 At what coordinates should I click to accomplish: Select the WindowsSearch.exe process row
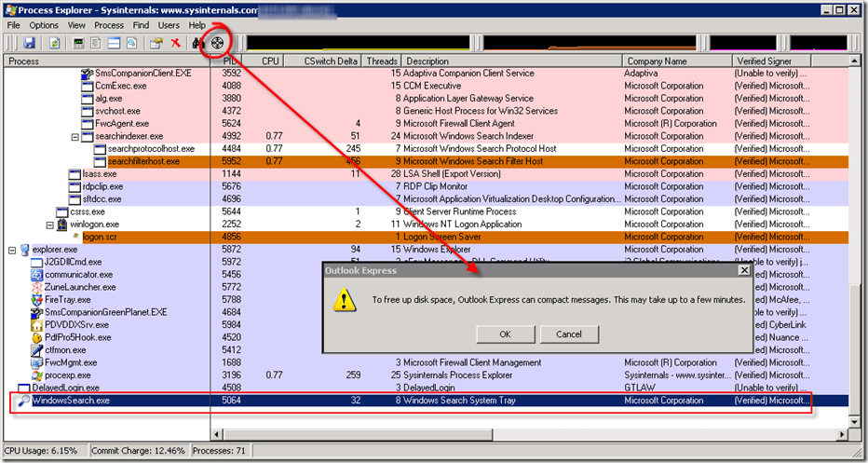tap(71, 401)
